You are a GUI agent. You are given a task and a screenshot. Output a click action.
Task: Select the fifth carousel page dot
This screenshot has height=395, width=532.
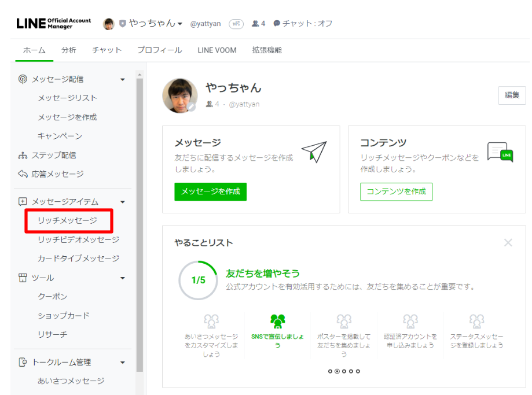point(358,371)
